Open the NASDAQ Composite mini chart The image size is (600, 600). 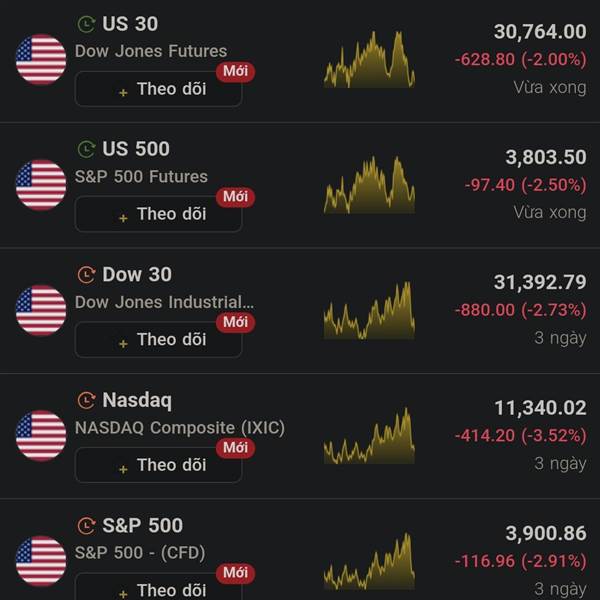tap(369, 436)
